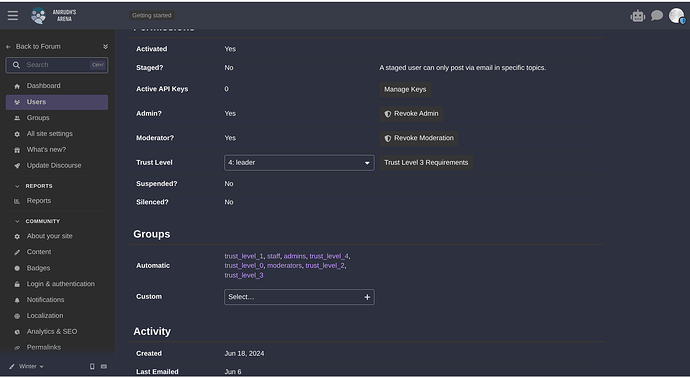This screenshot has height=377, width=690.
Task: Click the globe icon for Localization
Action: (17, 316)
